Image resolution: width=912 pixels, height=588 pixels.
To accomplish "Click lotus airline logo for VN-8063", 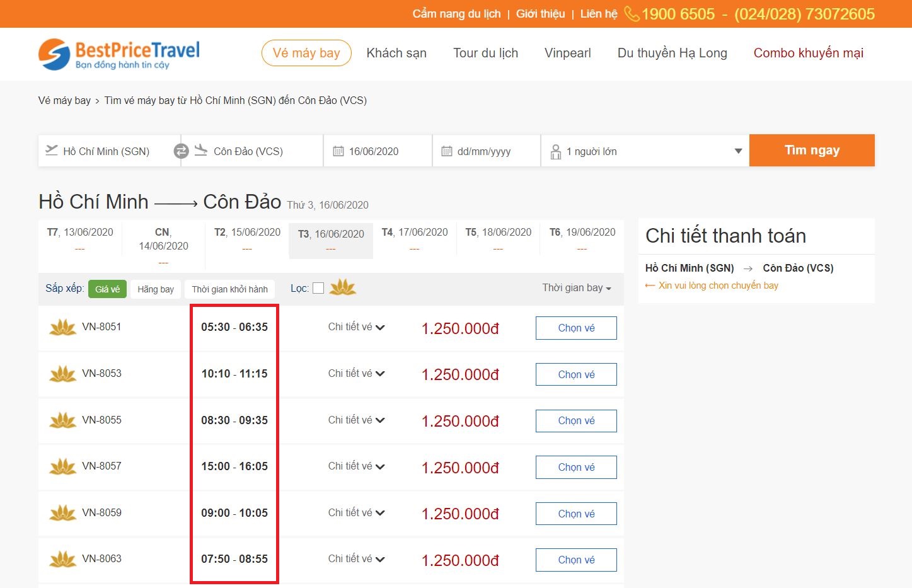I will 63,559.
